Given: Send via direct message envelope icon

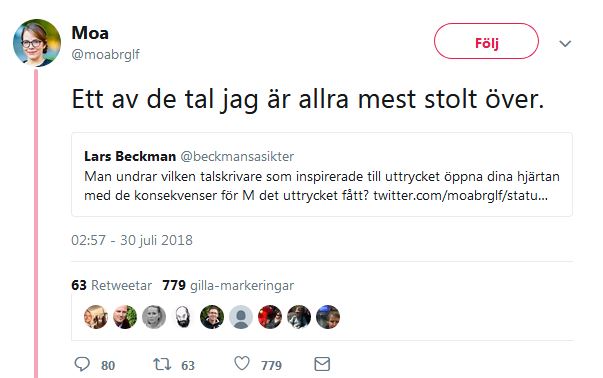Looking at the screenshot, I should point(322,364).
